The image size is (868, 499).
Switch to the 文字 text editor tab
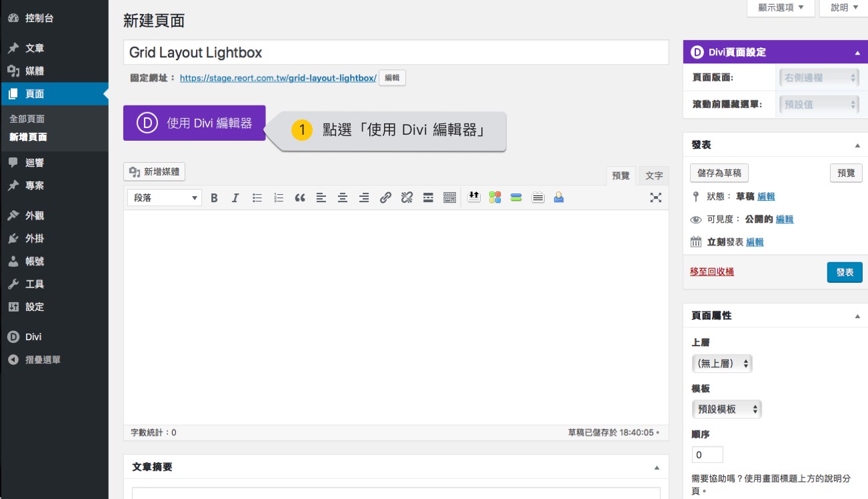(x=654, y=175)
